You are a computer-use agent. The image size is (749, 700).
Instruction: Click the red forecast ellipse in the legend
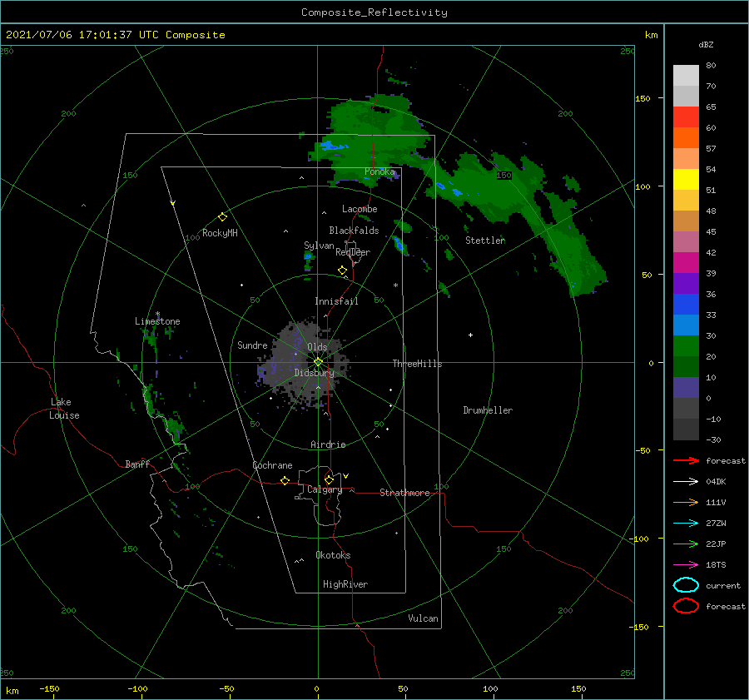click(686, 606)
